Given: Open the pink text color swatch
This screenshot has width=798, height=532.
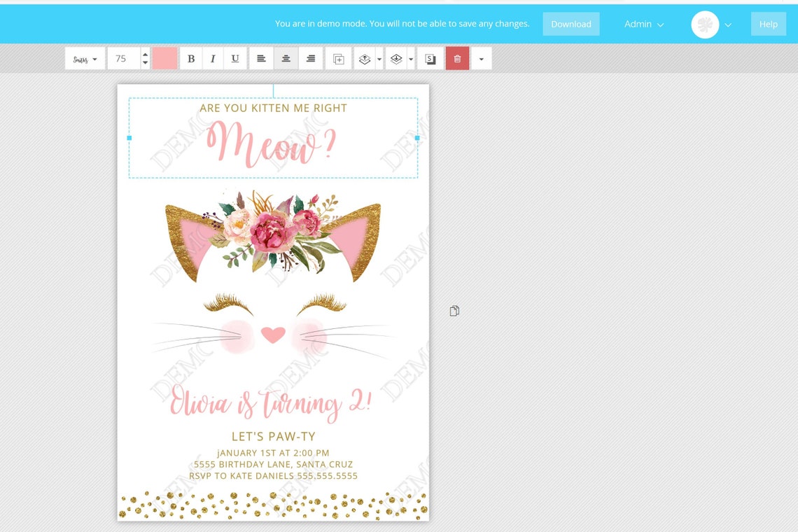Looking at the screenshot, I should (x=164, y=58).
